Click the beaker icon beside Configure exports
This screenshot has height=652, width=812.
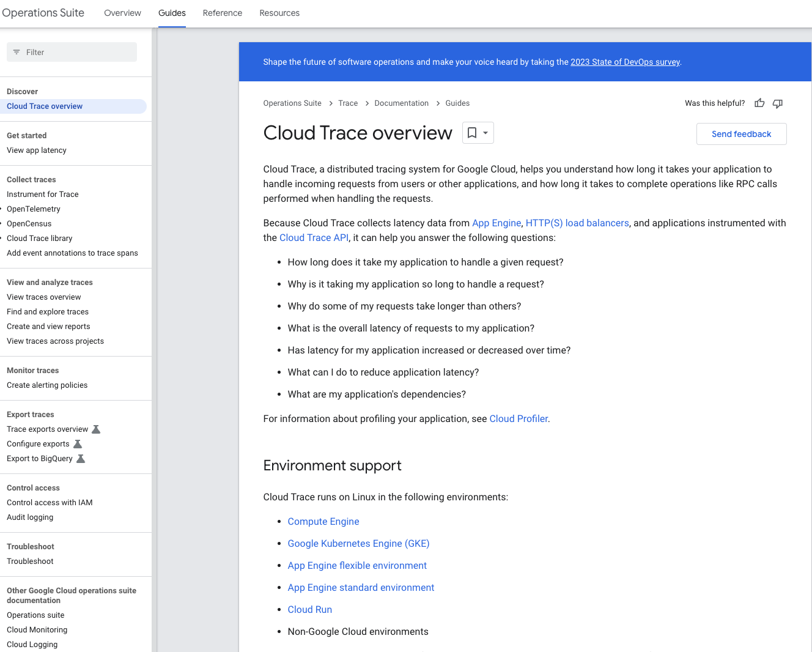point(78,444)
